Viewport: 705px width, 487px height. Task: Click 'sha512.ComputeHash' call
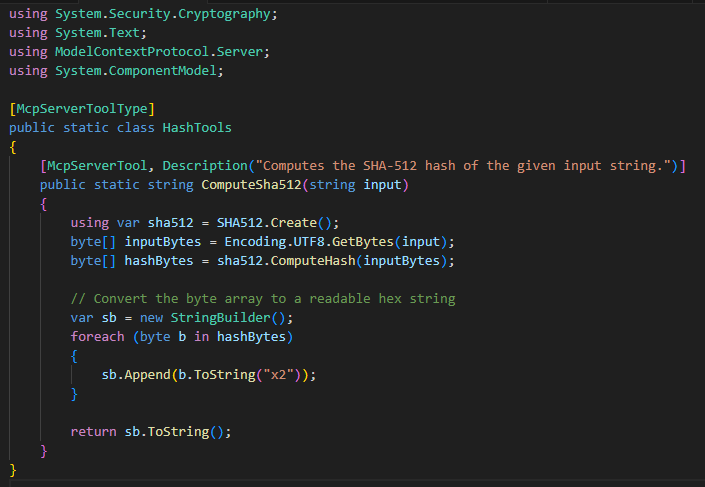tap(286, 261)
